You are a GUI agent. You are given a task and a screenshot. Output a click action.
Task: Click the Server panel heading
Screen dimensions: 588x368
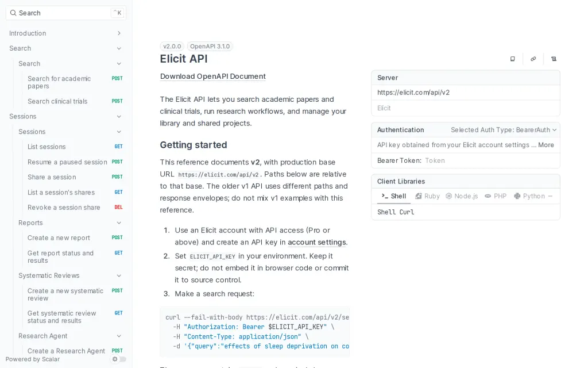(x=388, y=78)
